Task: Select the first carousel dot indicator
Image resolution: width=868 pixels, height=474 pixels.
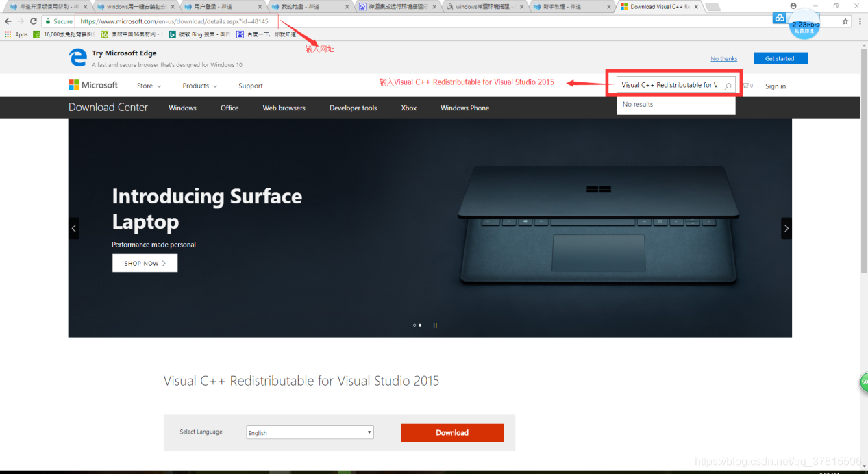Action: pos(414,325)
